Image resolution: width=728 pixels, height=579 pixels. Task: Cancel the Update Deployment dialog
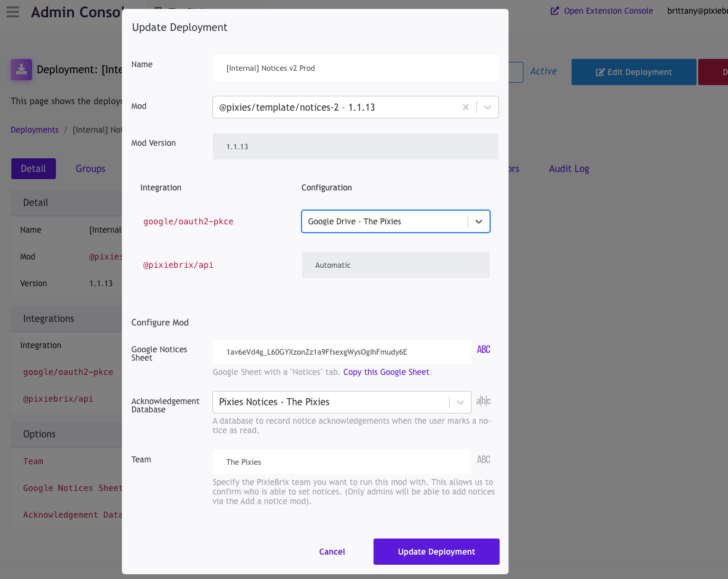[x=332, y=552]
